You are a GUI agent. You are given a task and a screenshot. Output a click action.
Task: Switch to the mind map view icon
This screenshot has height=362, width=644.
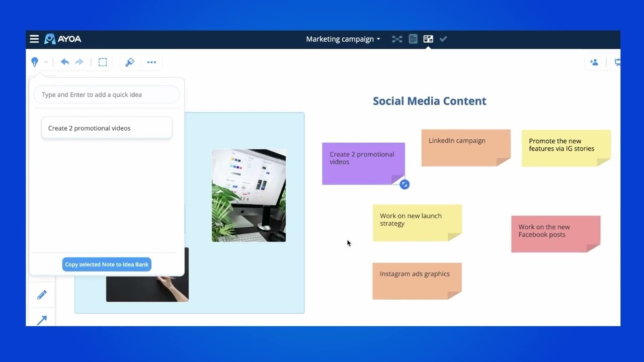click(x=397, y=39)
